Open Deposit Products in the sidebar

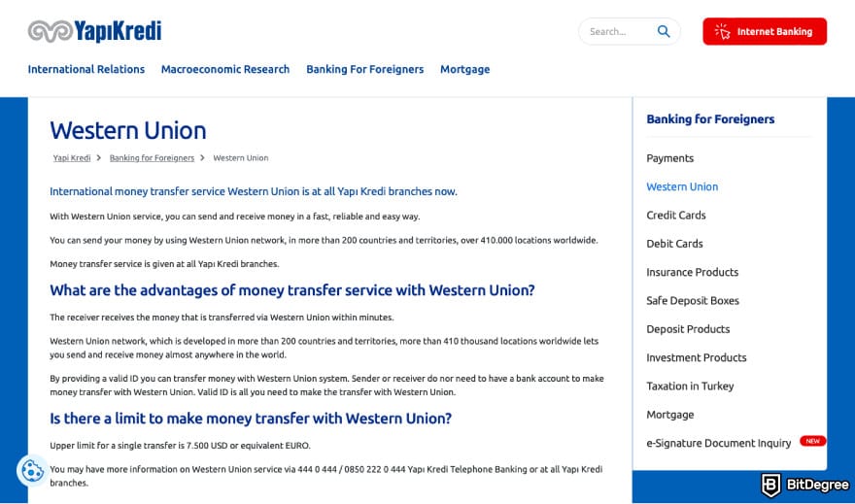[x=688, y=329]
